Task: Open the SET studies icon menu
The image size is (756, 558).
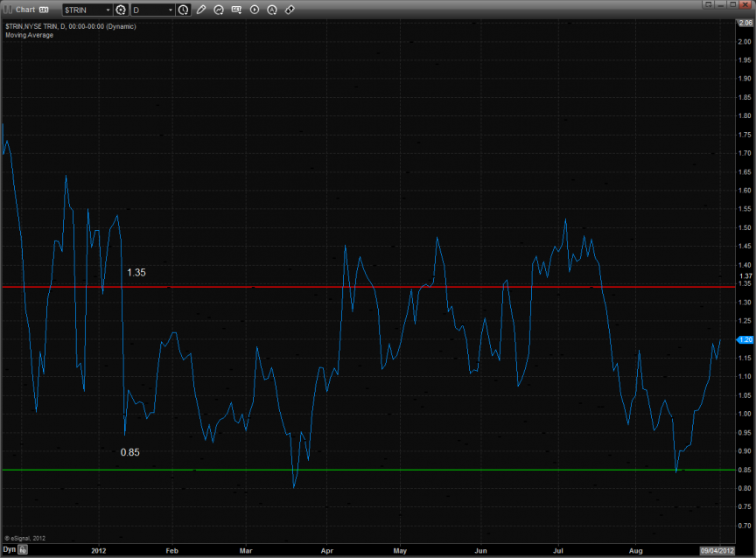Action: coord(236,10)
